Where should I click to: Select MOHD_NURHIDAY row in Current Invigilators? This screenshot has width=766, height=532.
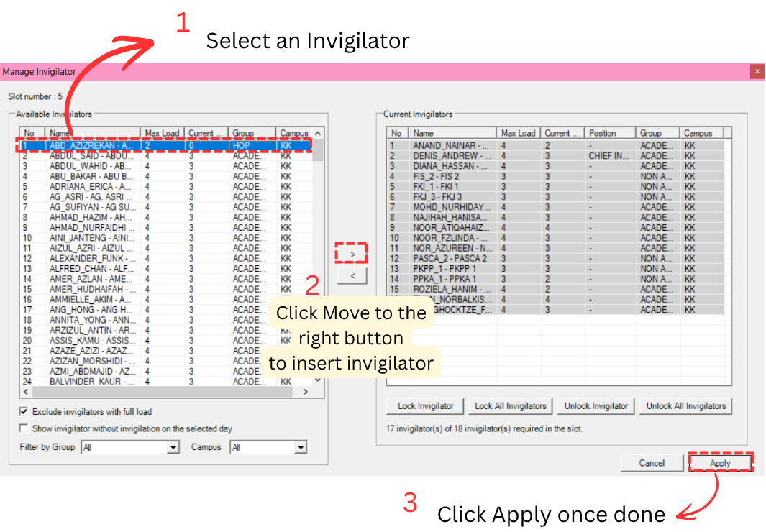coord(556,207)
